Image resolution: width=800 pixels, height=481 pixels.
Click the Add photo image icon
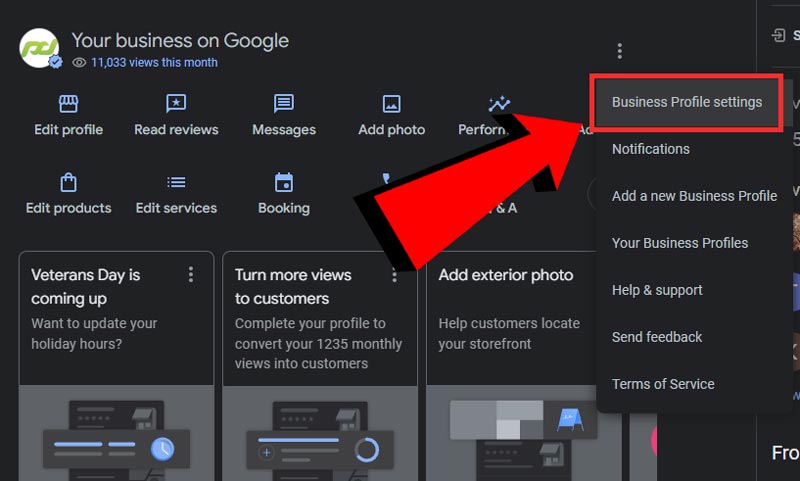point(391,104)
